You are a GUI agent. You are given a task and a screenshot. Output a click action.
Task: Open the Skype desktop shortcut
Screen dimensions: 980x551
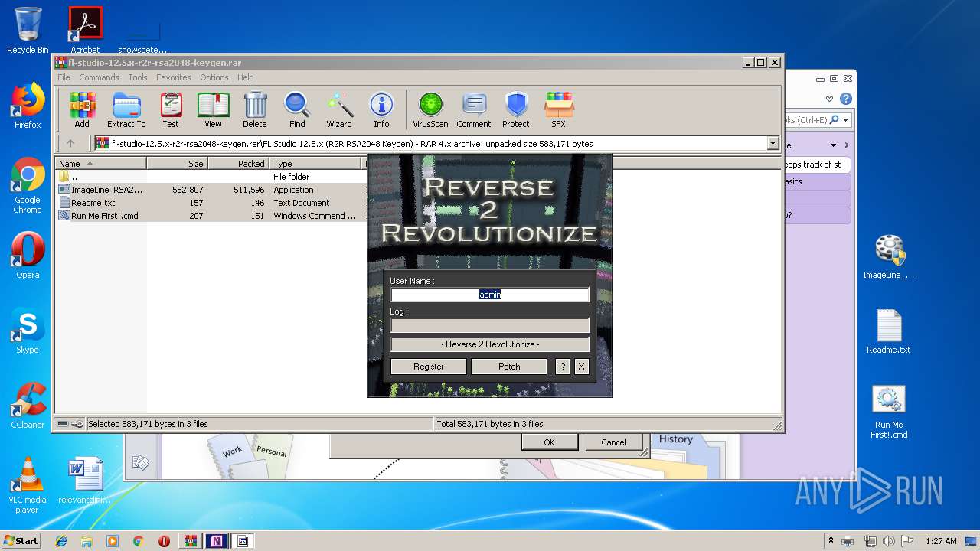pyautogui.click(x=28, y=331)
